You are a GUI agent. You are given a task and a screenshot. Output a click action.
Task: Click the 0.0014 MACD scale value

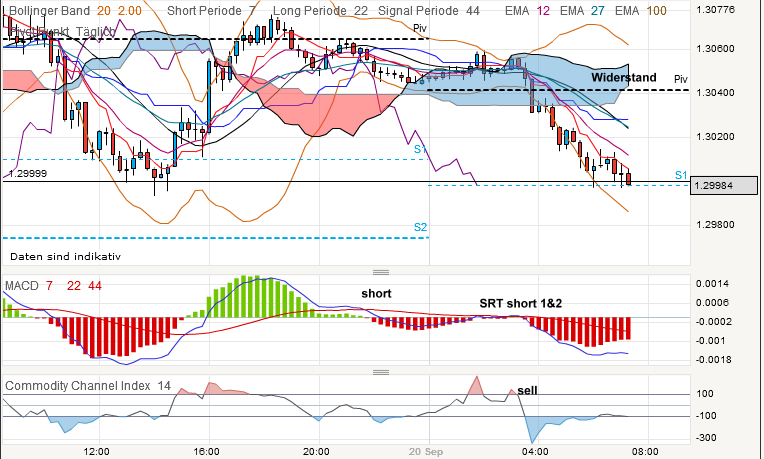(x=712, y=284)
